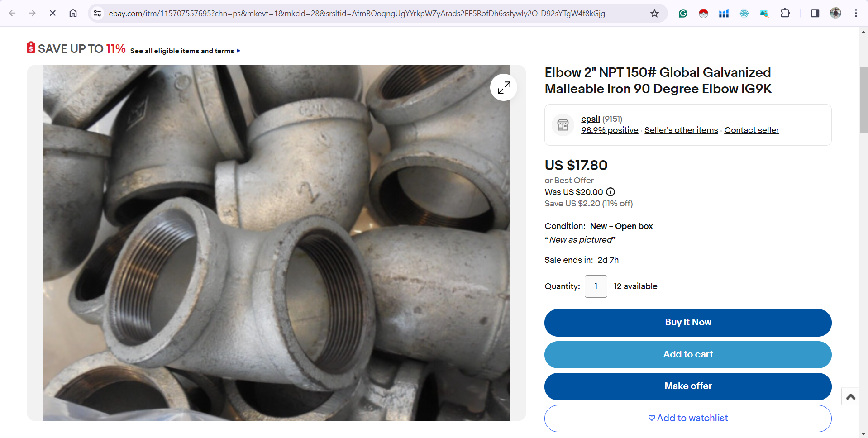Expand the product image to full view
This screenshot has width=868, height=438.
pyautogui.click(x=504, y=87)
